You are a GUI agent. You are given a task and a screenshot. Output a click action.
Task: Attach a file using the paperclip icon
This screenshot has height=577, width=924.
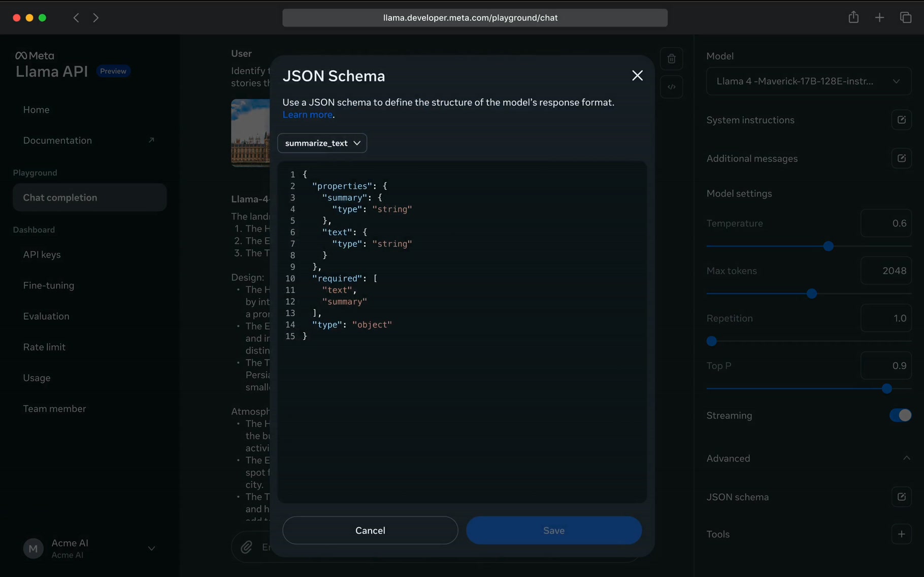(x=247, y=547)
